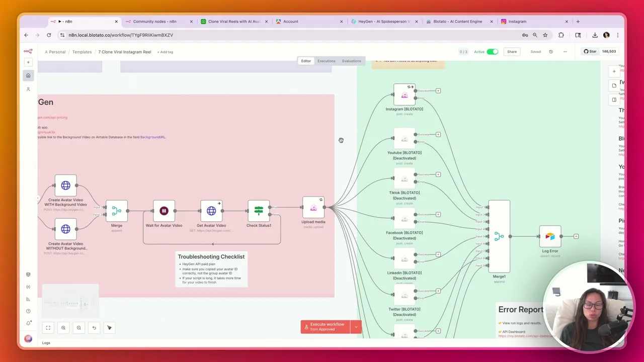Viewport: 644px width, 362px height.
Task: Open the Wait for Avatar Video node
Action: [164, 211]
